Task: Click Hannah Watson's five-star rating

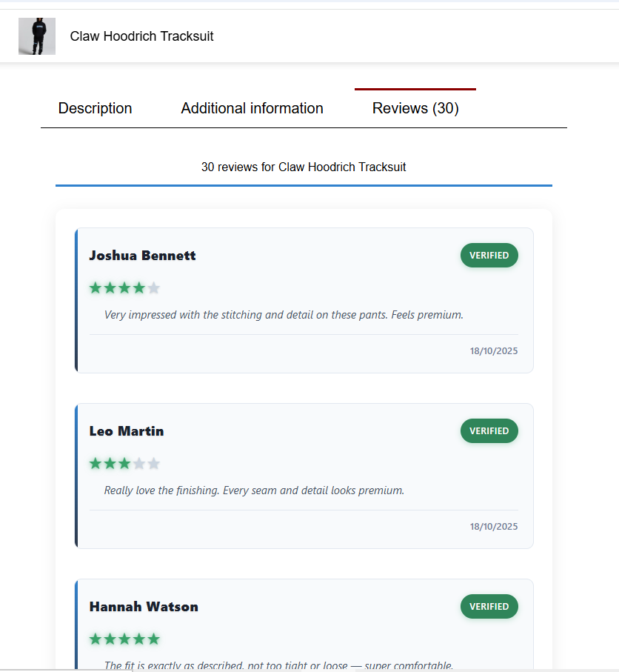Action: [x=124, y=639]
